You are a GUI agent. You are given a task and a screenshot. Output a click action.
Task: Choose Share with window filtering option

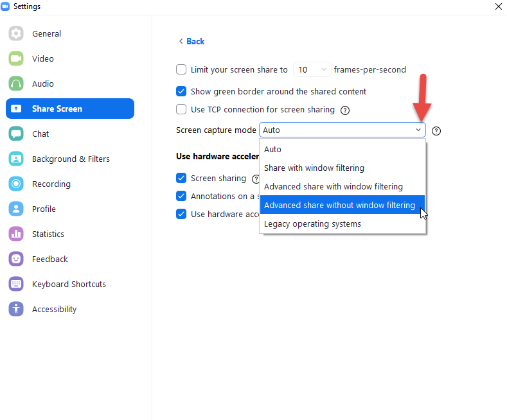(342, 168)
